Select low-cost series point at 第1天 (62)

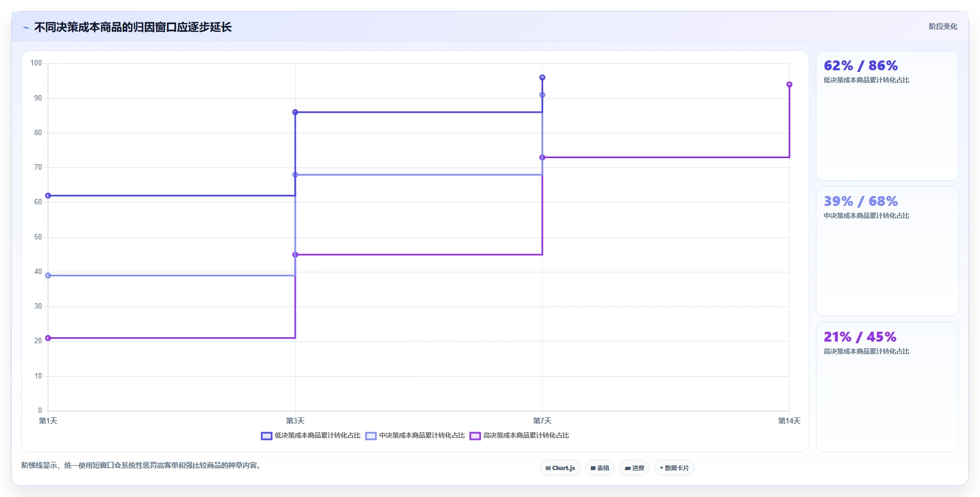click(48, 196)
